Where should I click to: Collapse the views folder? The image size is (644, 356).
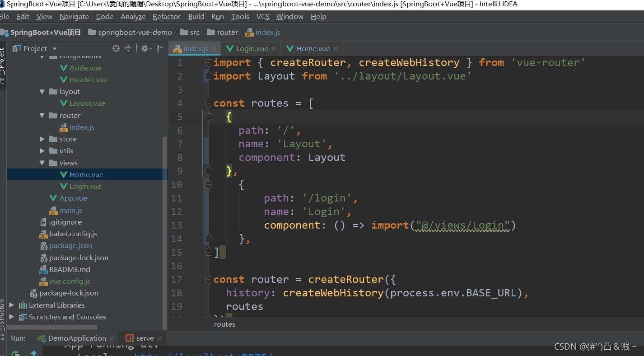pos(42,163)
